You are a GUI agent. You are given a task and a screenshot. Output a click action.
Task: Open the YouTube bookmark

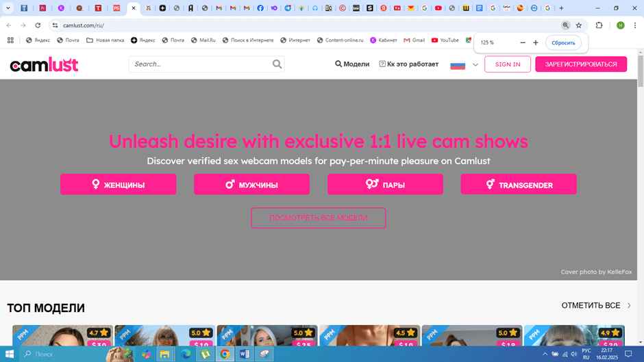445,40
